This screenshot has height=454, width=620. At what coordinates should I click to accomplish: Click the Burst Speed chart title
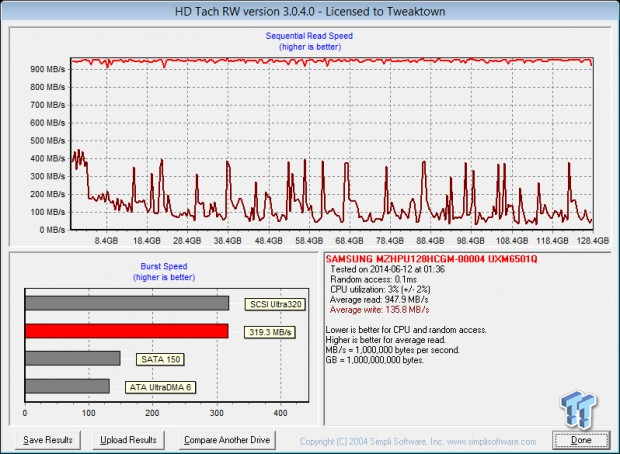164,266
